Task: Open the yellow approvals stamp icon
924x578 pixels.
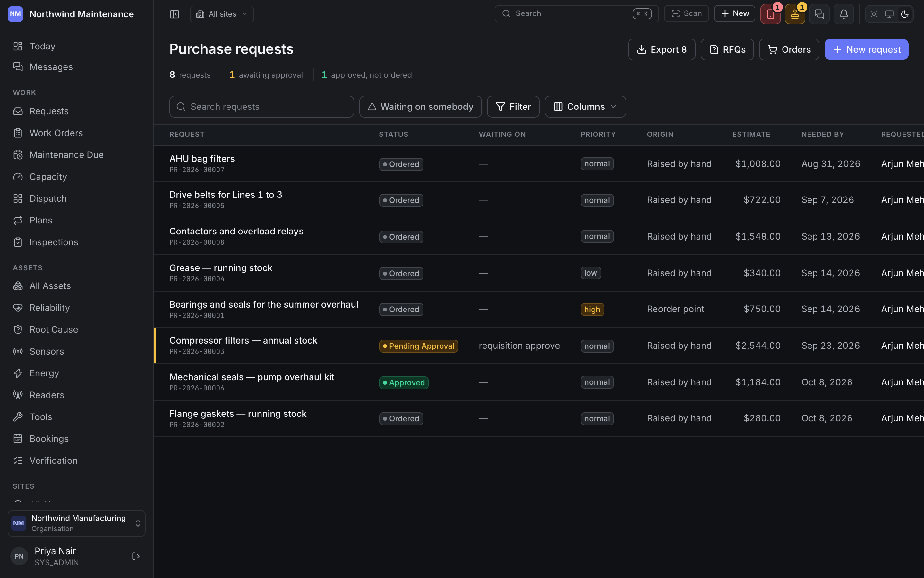Action: pos(795,14)
